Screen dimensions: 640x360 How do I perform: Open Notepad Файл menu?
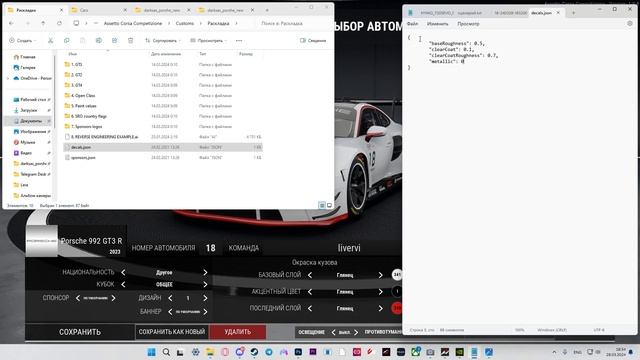click(x=412, y=24)
